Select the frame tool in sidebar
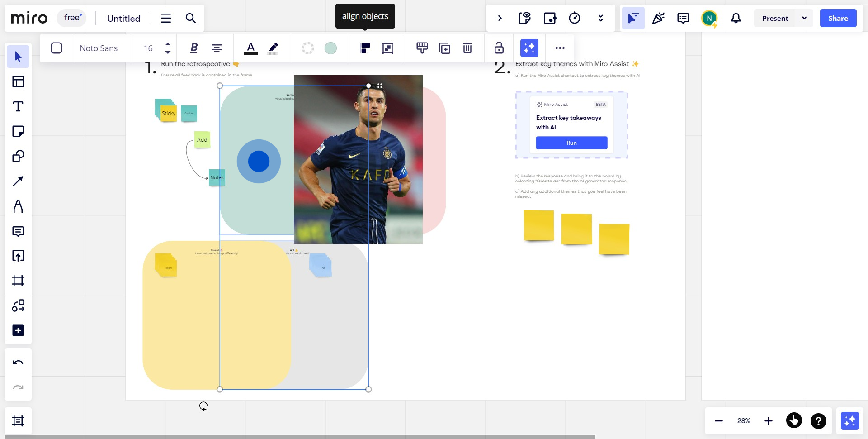868x439 pixels. point(18,281)
